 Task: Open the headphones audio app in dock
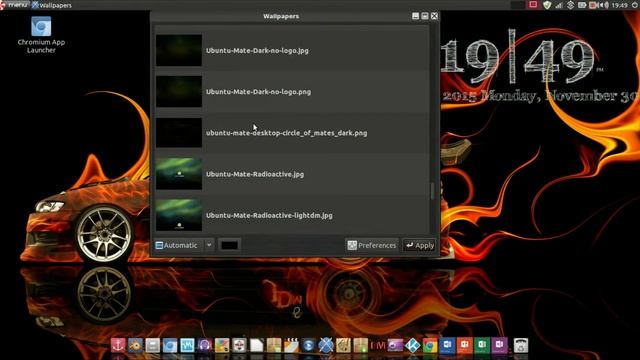tap(204, 345)
